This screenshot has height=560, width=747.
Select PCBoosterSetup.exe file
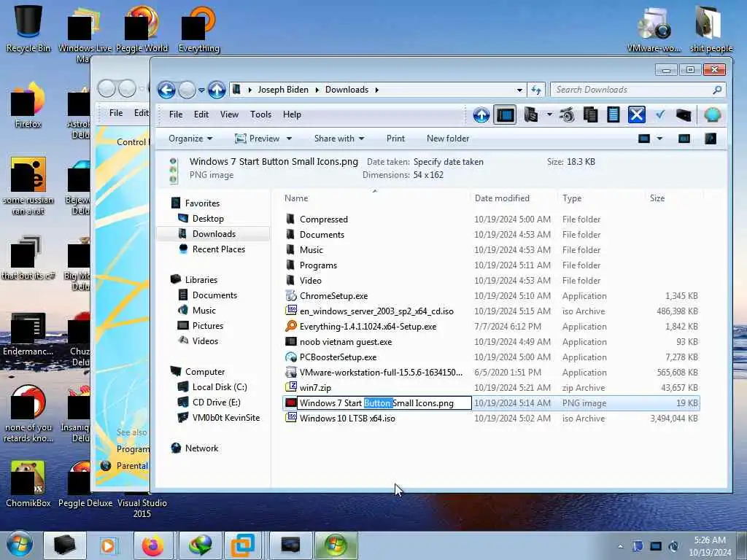click(x=491, y=357)
